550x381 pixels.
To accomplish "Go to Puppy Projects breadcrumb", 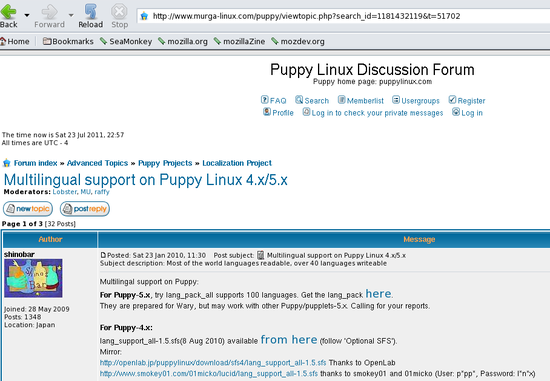I will coord(165,163).
